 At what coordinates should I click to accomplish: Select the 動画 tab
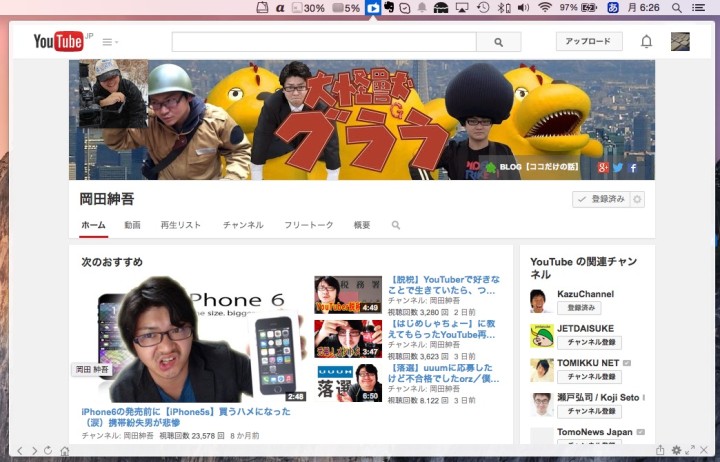tap(132, 225)
